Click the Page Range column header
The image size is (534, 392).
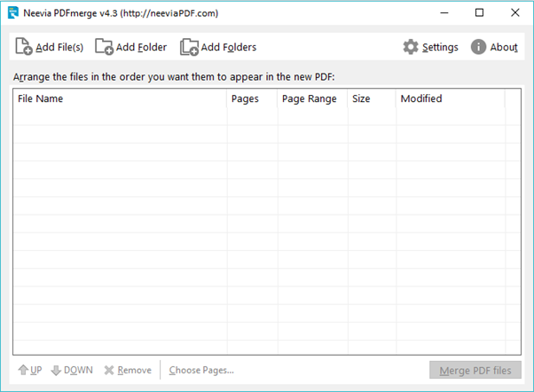pyautogui.click(x=312, y=98)
